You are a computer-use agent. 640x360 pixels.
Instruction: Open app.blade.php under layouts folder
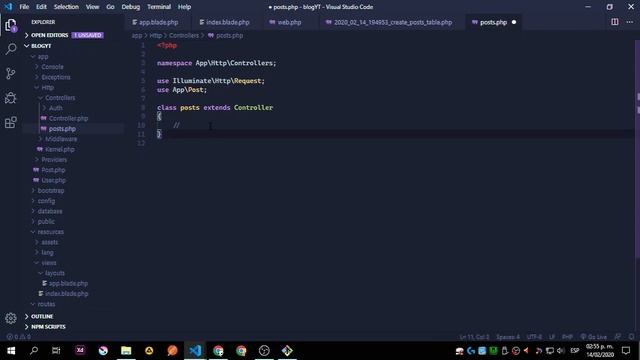68,283
